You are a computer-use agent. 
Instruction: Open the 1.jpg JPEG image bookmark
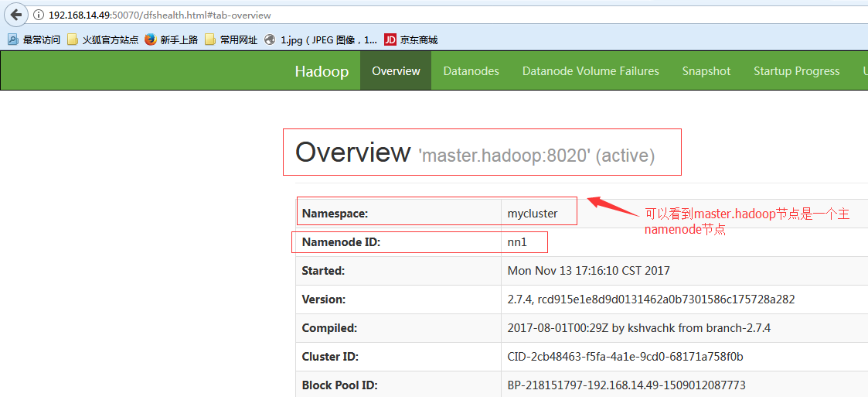[x=321, y=39]
